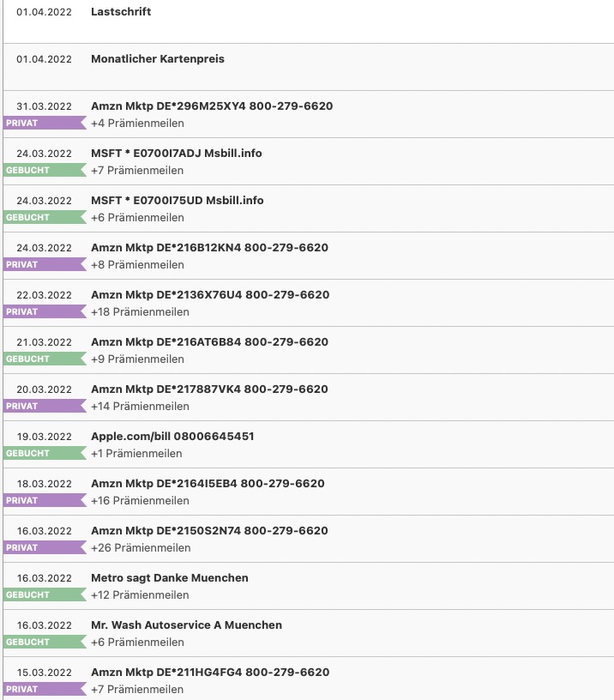This screenshot has height=700, width=614.
Task: Toggle GEBUCHT tag on the Apple.com/bill row
Action: pyautogui.click(x=45, y=453)
